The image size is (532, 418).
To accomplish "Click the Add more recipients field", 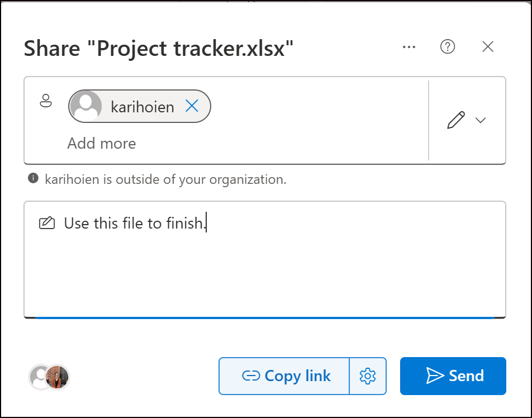I will (x=102, y=144).
